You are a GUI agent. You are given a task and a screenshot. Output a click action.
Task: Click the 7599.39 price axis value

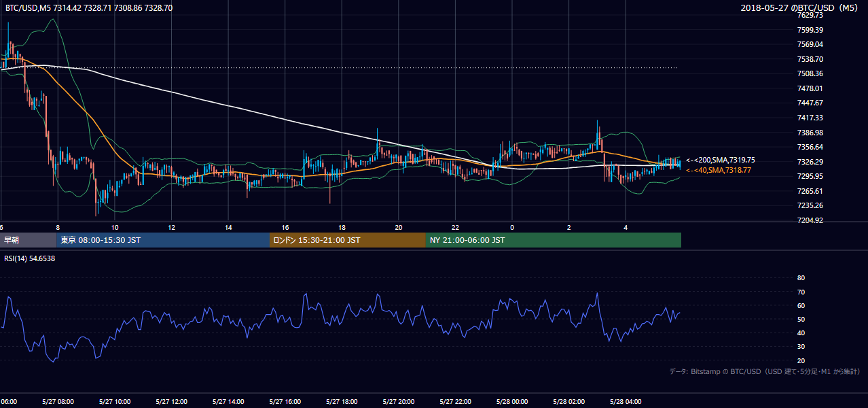click(x=810, y=30)
